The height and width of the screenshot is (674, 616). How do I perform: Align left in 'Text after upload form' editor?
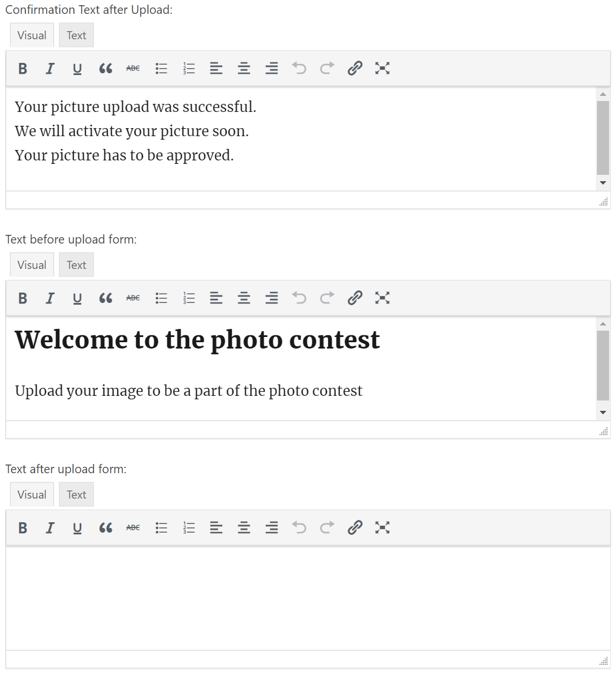(x=216, y=527)
